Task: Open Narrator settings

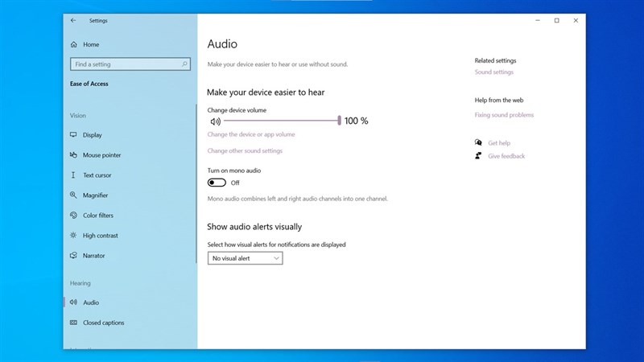Action: coord(93,255)
